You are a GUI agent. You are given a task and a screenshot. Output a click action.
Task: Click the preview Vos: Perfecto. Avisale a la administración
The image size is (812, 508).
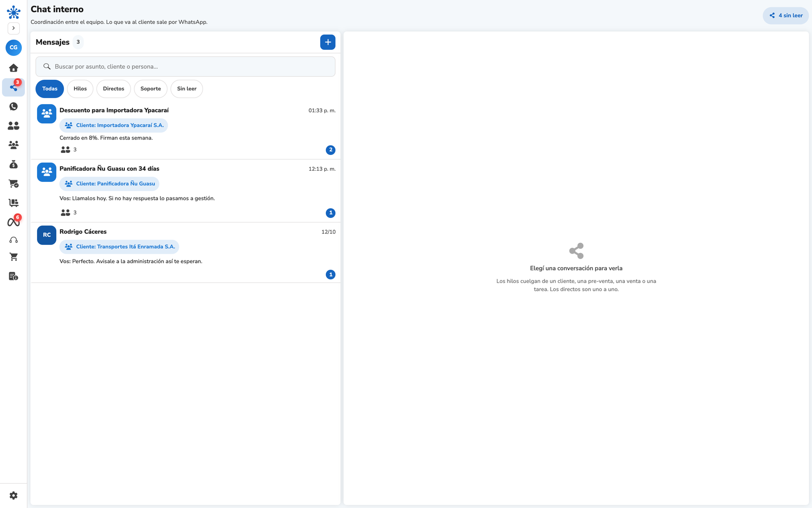pos(131,262)
